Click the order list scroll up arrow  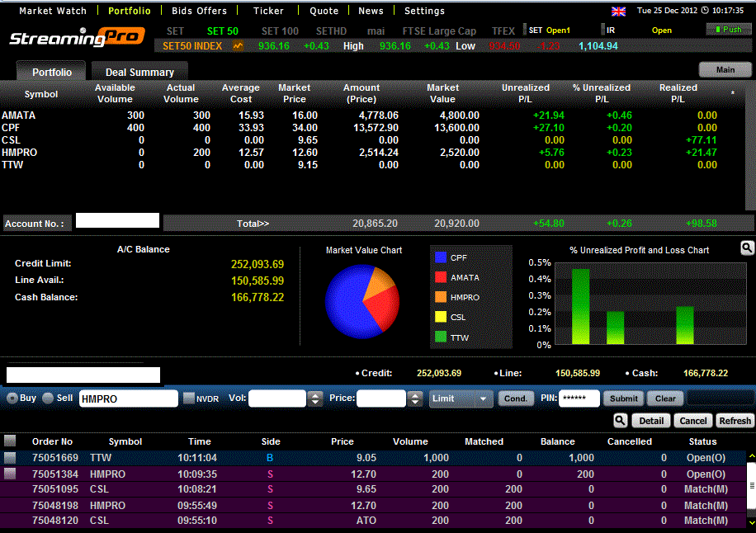tap(752, 455)
